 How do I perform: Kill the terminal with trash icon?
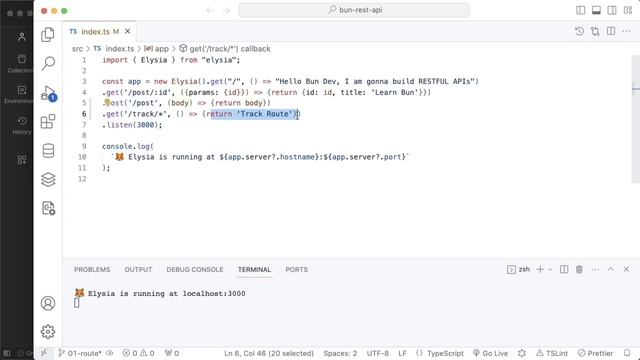579,269
